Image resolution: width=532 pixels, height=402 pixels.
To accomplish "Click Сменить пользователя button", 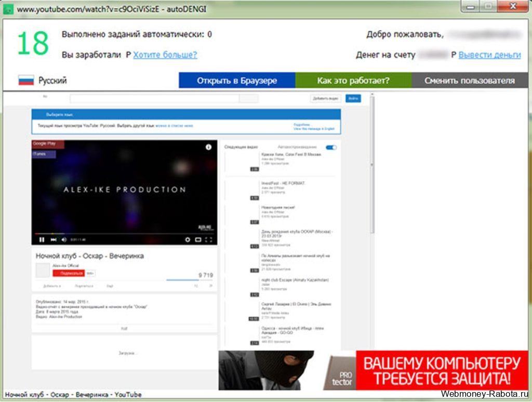I will coord(470,81).
